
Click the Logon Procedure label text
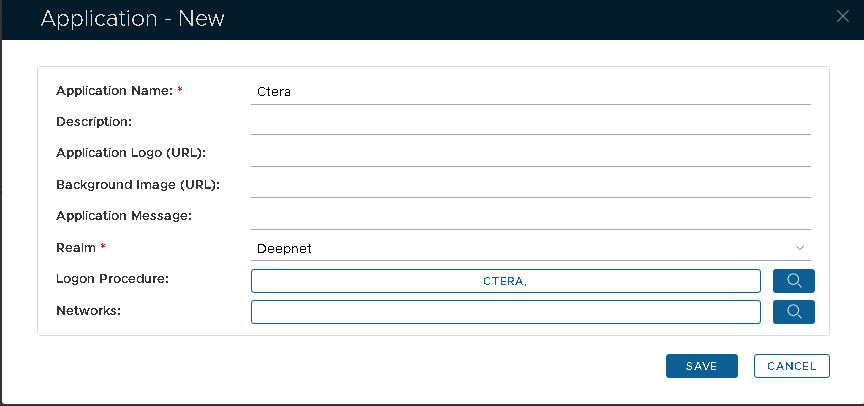coord(112,278)
